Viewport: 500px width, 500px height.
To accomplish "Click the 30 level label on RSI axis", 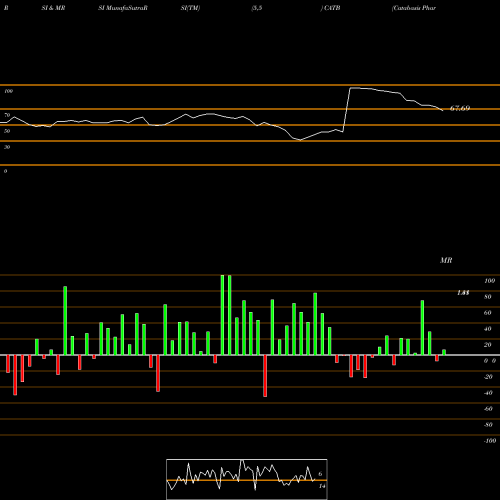I will click(7, 147).
